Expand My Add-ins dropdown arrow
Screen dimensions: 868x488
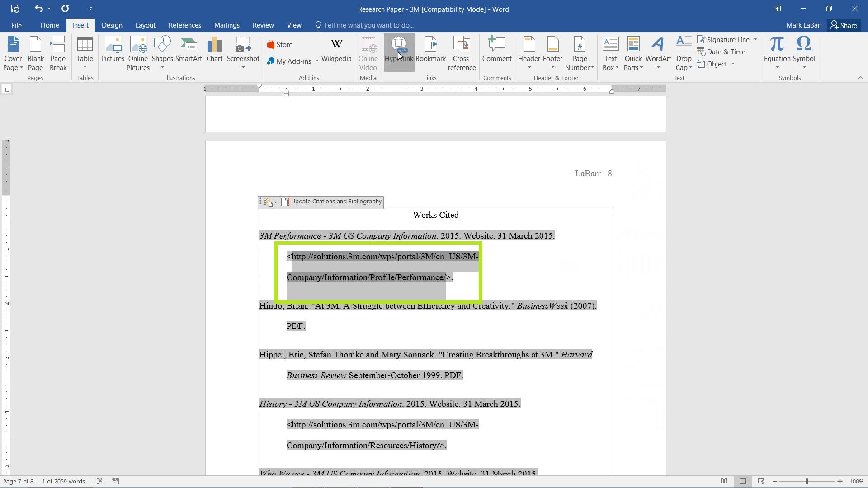[x=317, y=61]
